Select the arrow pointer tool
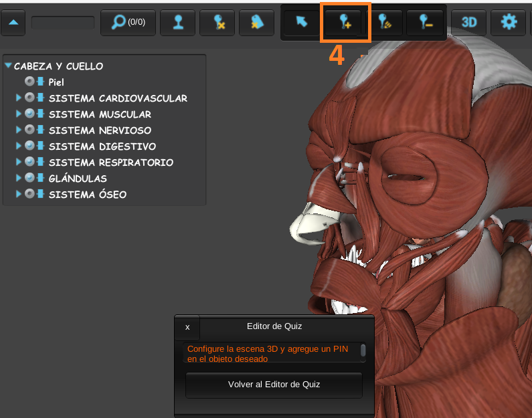This screenshot has width=532, height=418. (301, 23)
